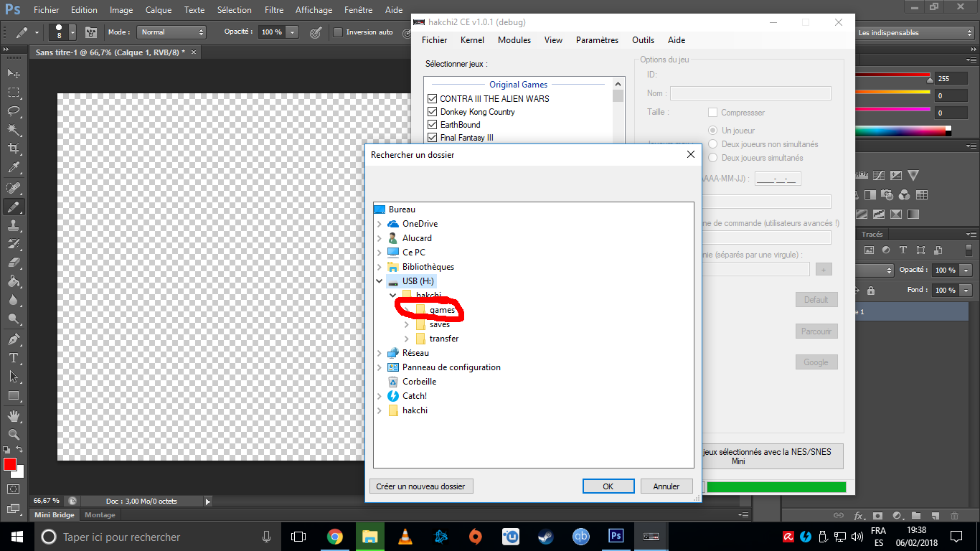The width and height of the screenshot is (980, 551).
Task: Select the Move tool in Photoshop
Action: tap(14, 73)
